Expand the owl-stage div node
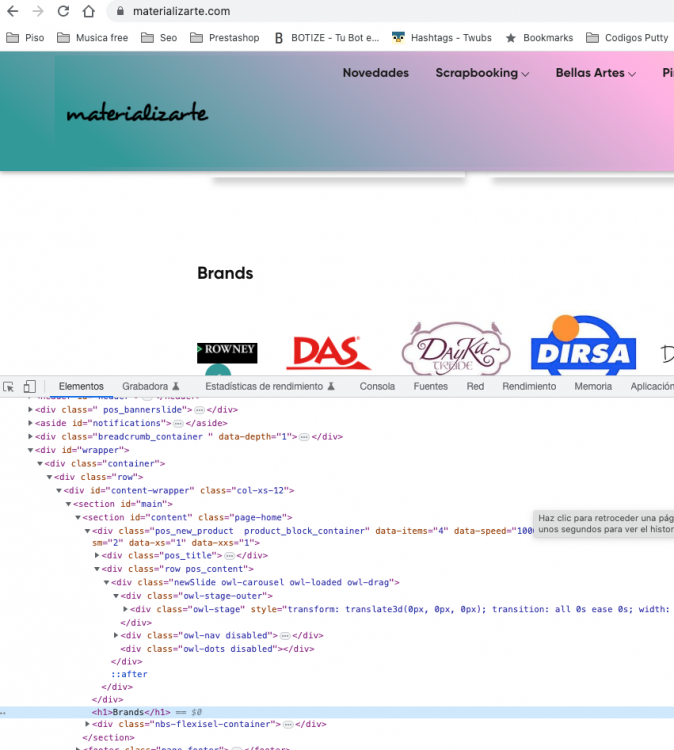This screenshot has width=674, height=750. point(125,609)
